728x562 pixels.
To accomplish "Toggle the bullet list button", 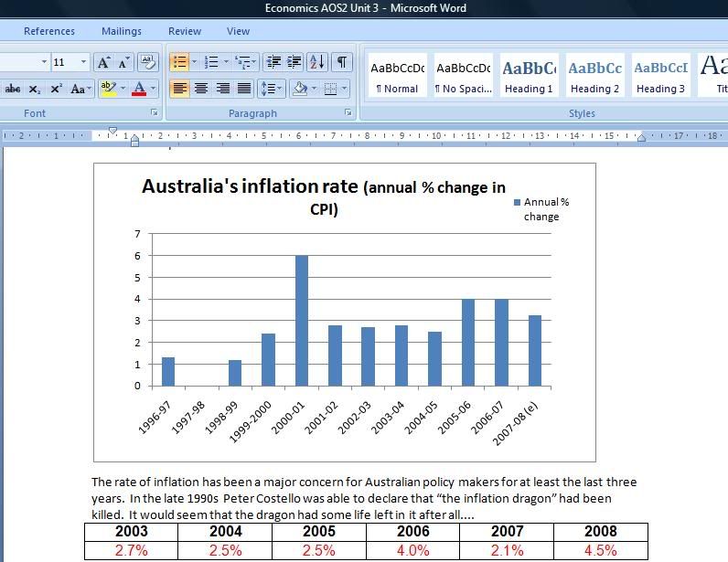I will tap(179, 62).
